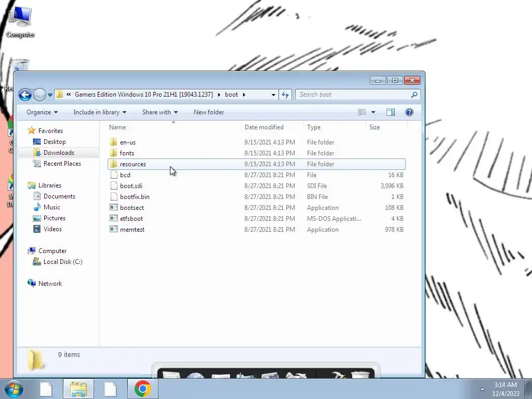Screen dimensions: 532x399
Task: Select the bootfix.bin file icon
Action: point(114,196)
